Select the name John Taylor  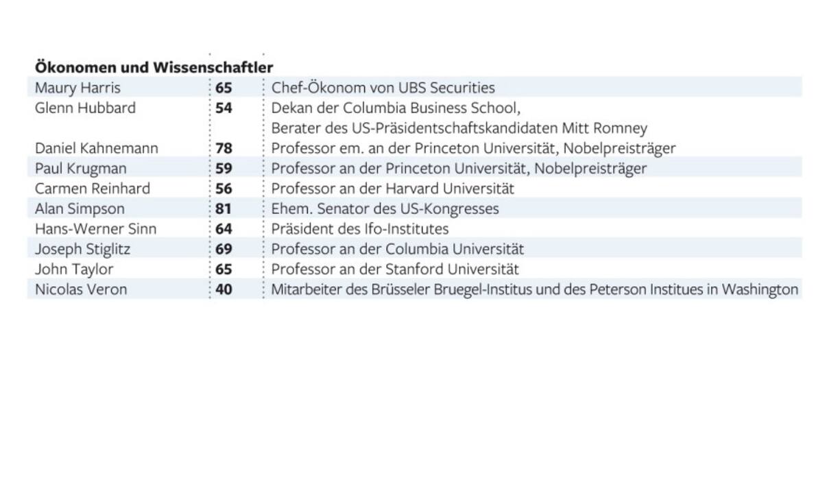point(74,269)
